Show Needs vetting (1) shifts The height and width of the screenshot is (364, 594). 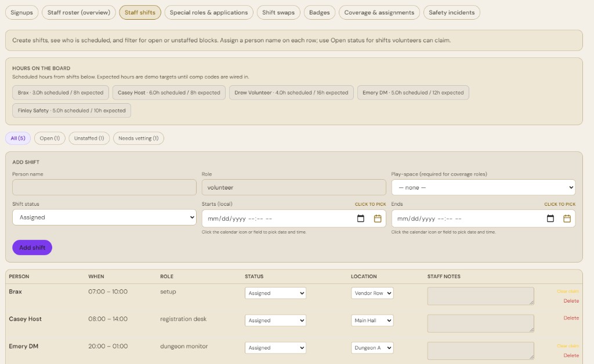[138, 138]
